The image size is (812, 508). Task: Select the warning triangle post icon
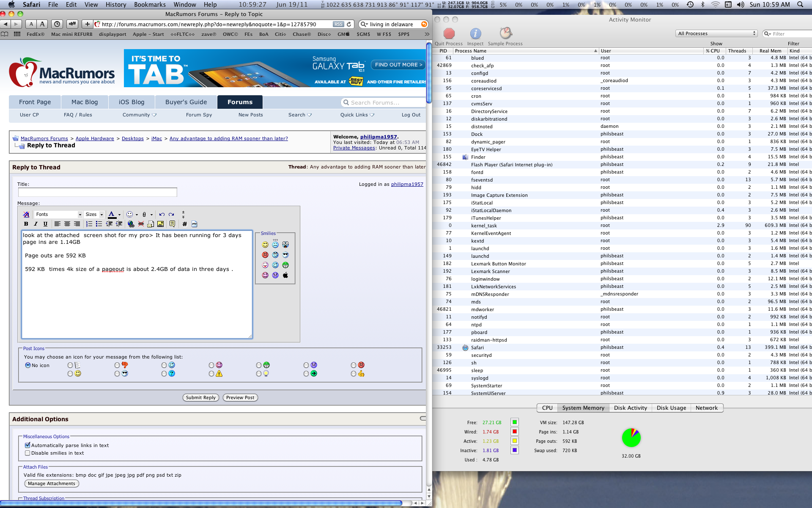[x=211, y=374]
